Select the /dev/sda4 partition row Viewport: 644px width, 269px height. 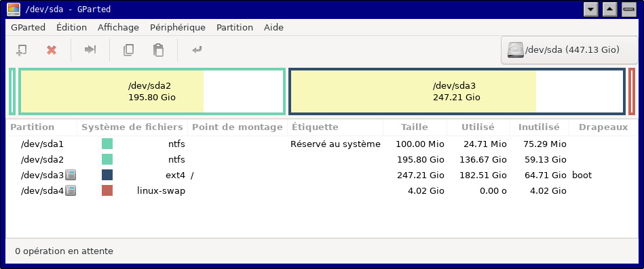click(322, 190)
